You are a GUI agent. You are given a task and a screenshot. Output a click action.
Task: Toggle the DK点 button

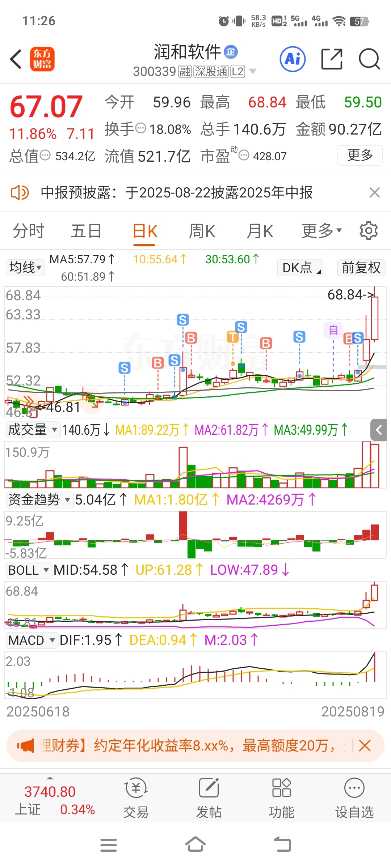(300, 268)
